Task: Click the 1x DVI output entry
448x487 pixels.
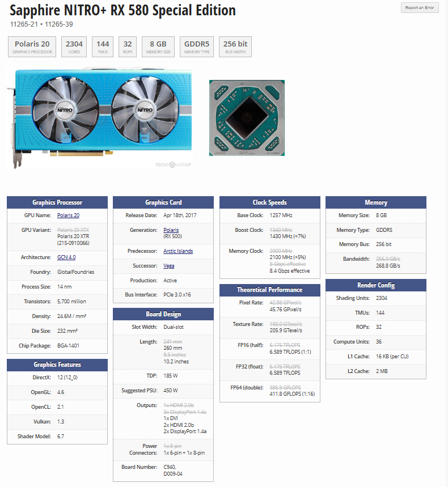Action: (x=171, y=418)
